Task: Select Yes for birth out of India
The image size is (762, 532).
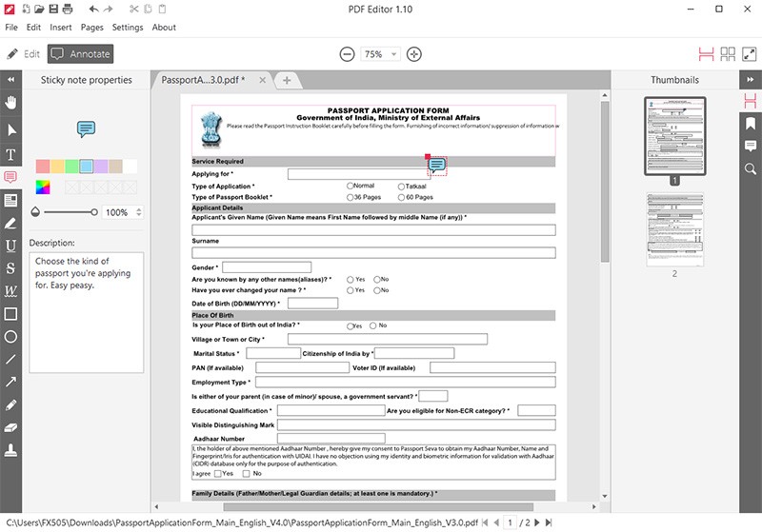Action: point(350,325)
